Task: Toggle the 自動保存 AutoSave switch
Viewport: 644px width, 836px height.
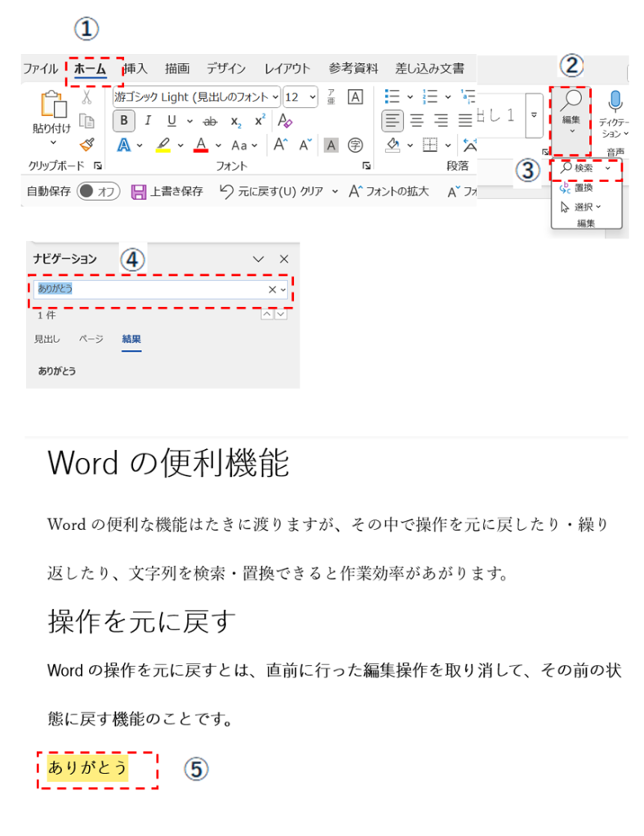Action: pos(98,192)
